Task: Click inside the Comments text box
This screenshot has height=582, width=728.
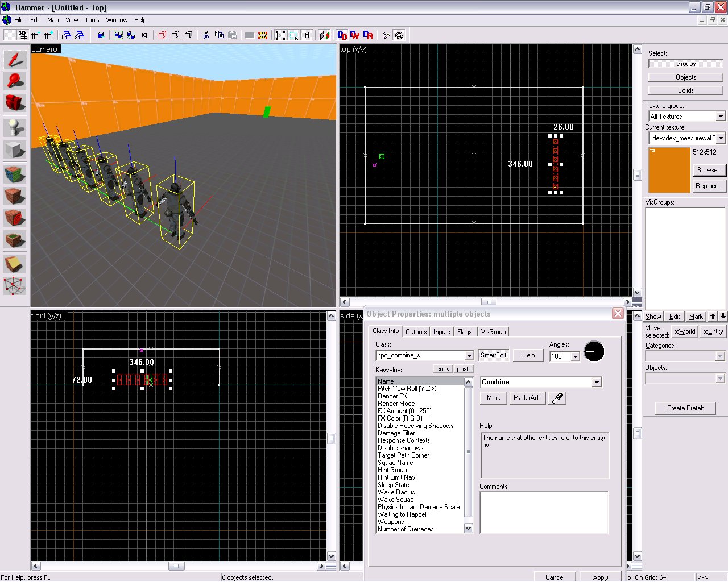Action: [x=544, y=513]
